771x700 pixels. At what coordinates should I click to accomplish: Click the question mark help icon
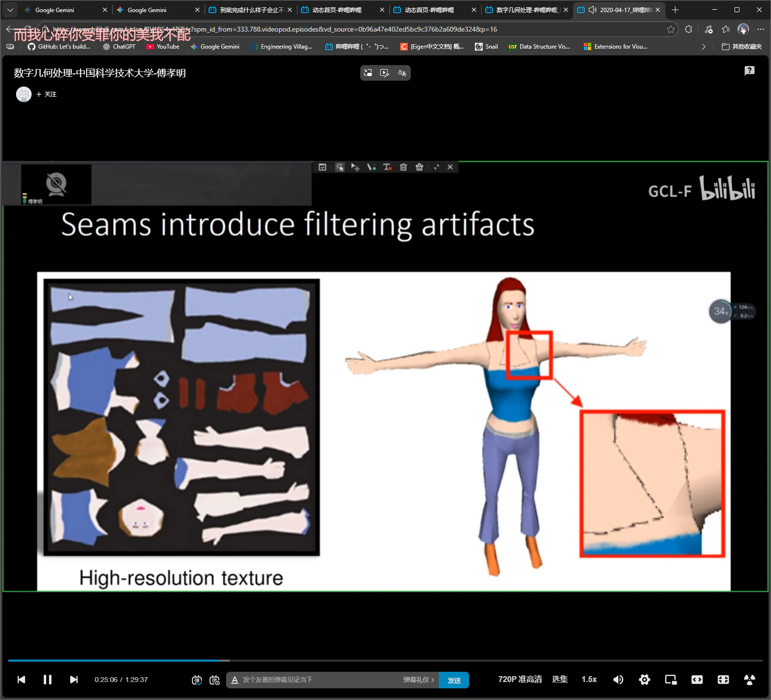750,70
